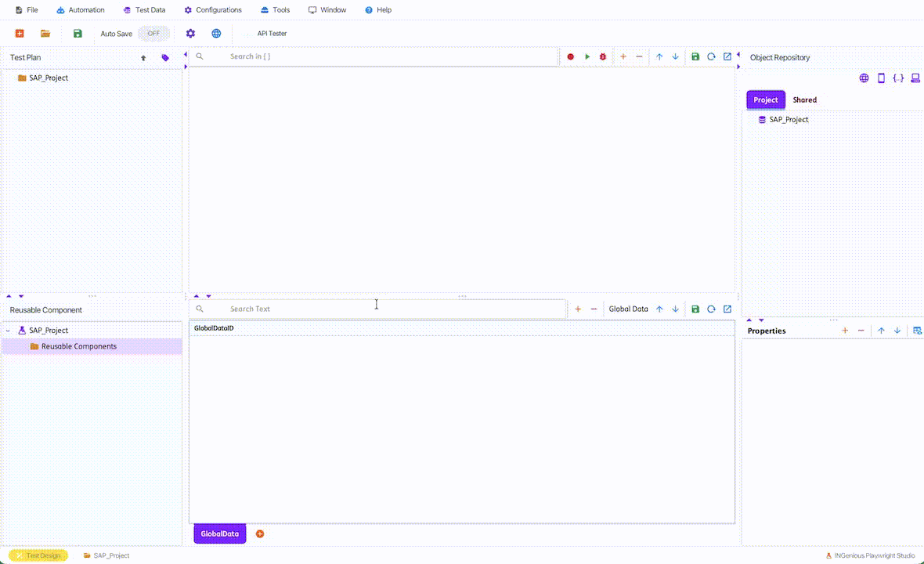The width and height of the screenshot is (924, 564).
Task: Reload test data with refresh icon
Action: point(711,309)
